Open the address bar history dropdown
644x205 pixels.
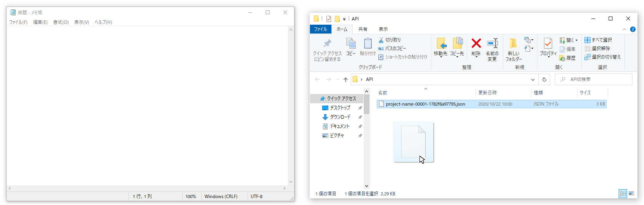click(x=533, y=80)
